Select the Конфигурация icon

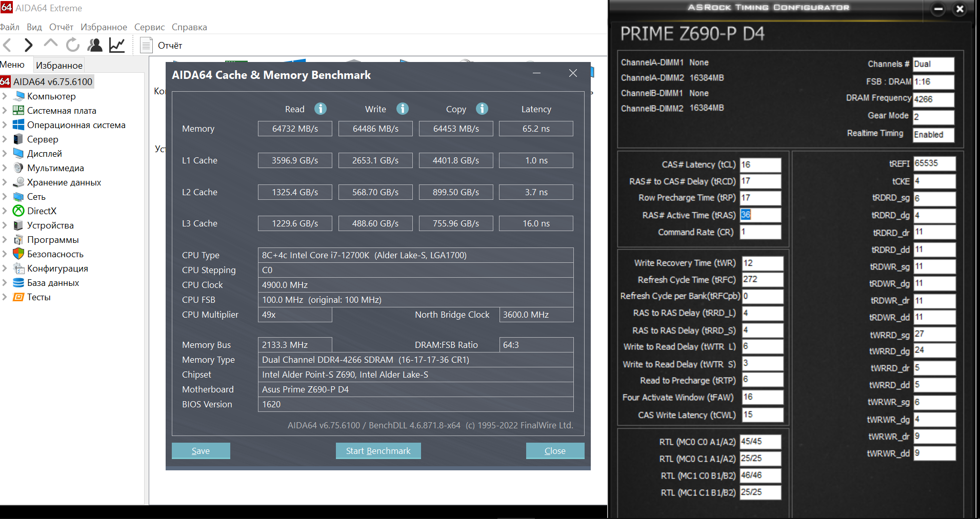18,268
